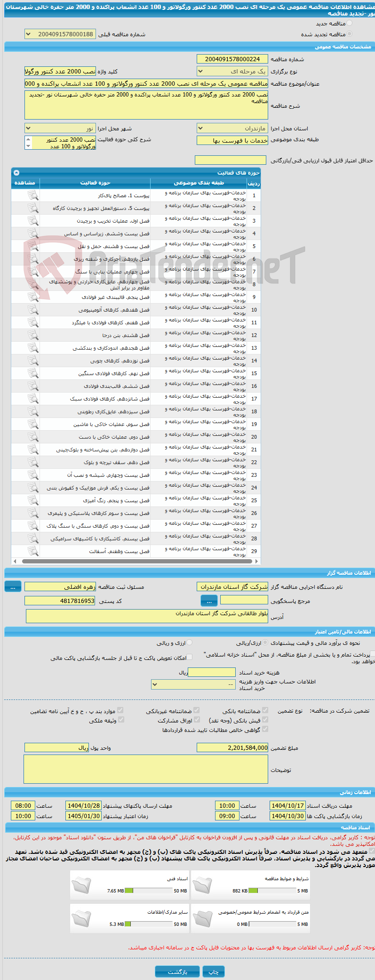Toggle the فیش بانکی (وجه نقد) checkbox
Viewport: 375px width, 980px height.
[265, 720]
